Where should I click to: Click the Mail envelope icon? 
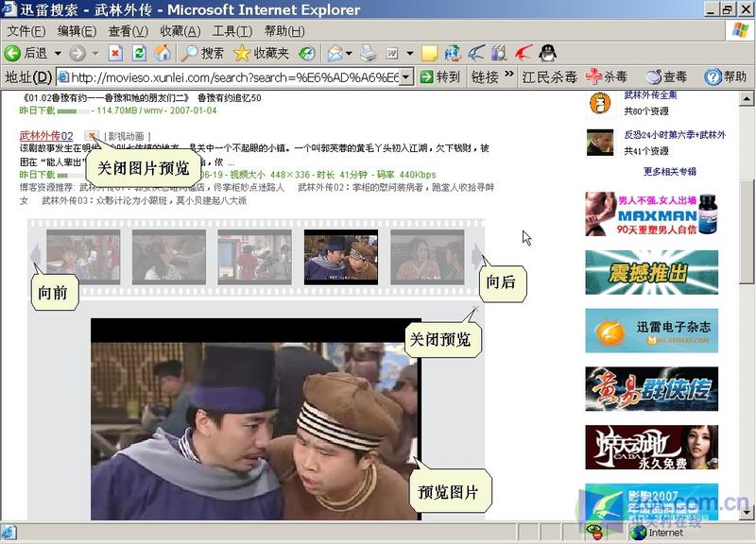[x=335, y=54]
